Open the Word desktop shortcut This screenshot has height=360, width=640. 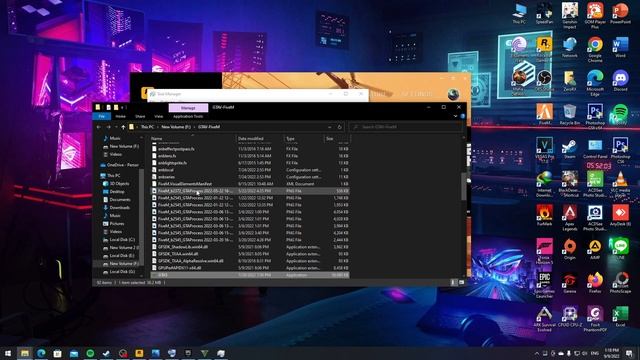pos(620,47)
